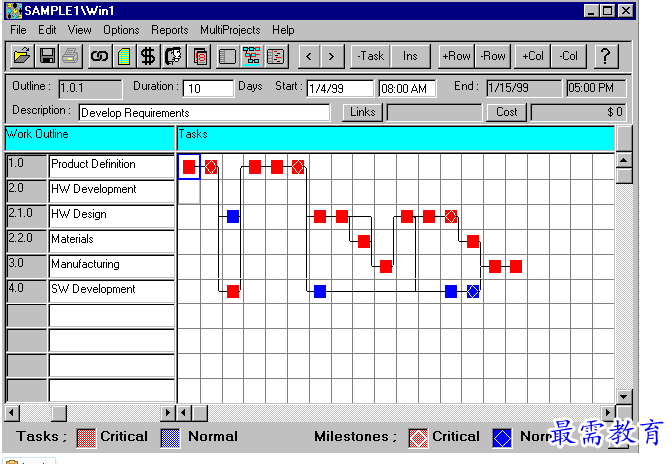Select the HW Design outline row

coord(91,216)
